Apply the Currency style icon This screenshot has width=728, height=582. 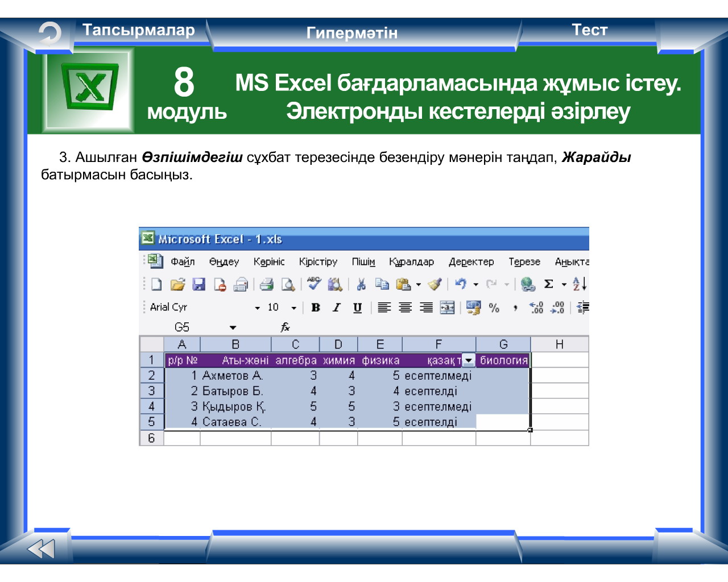(473, 307)
